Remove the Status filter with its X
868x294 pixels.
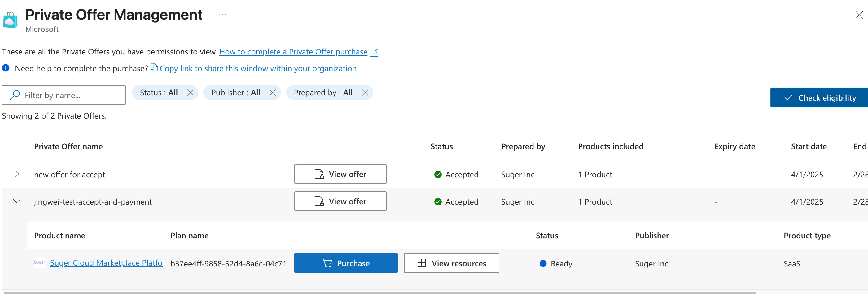tap(191, 93)
